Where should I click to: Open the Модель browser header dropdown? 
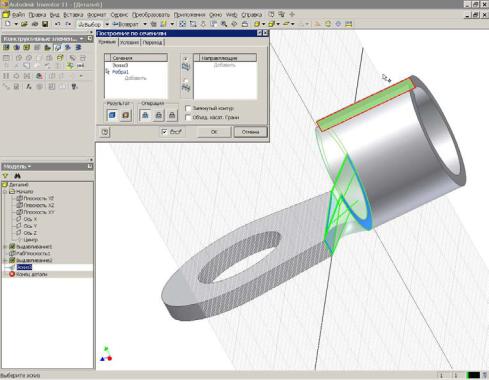click(29, 166)
